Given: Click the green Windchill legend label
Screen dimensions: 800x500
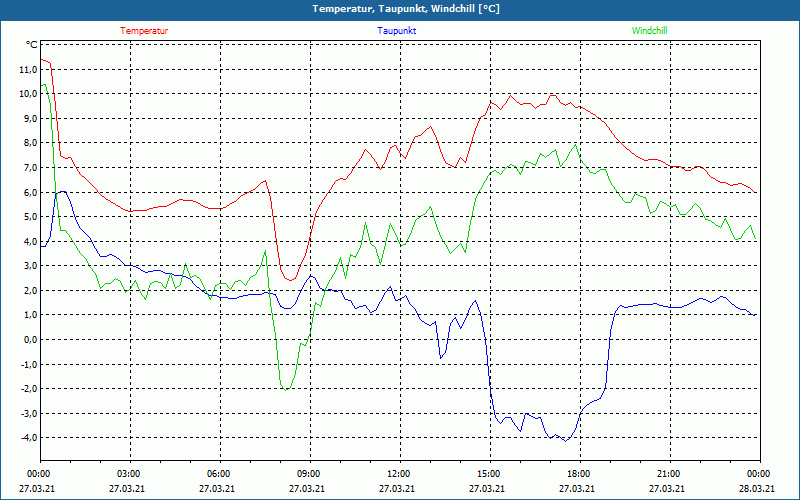Looking at the screenshot, I should point(649,31).
